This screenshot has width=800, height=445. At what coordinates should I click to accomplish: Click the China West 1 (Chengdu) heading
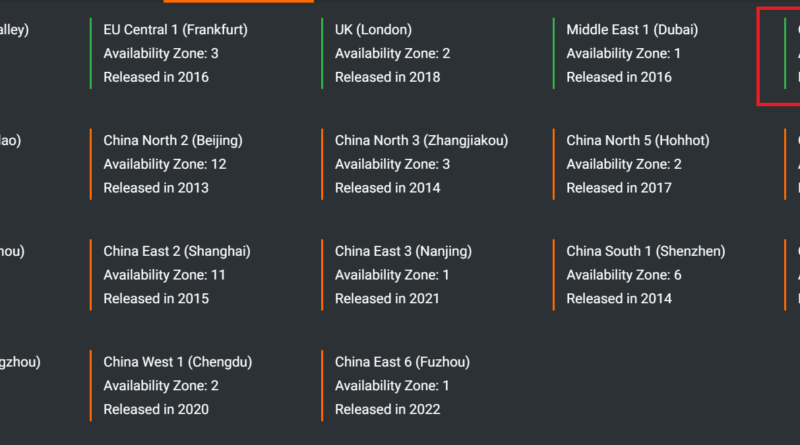coord(177,363)
